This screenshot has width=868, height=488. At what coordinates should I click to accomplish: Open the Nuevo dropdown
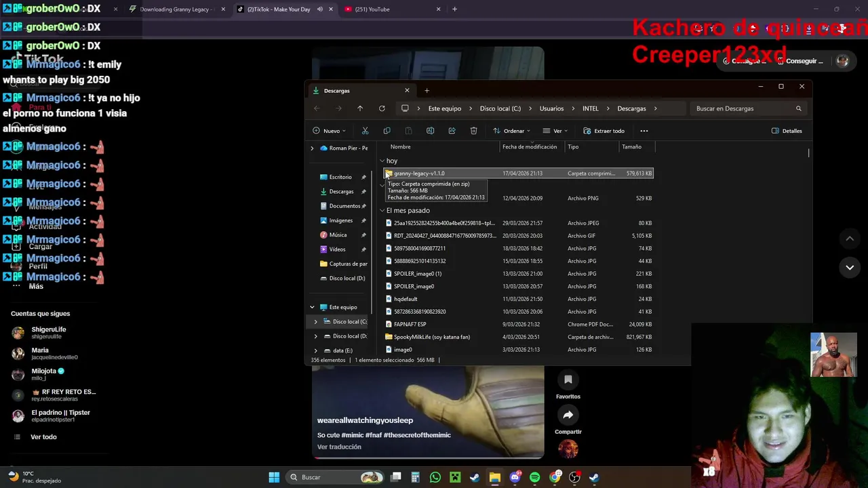(330, 131)
